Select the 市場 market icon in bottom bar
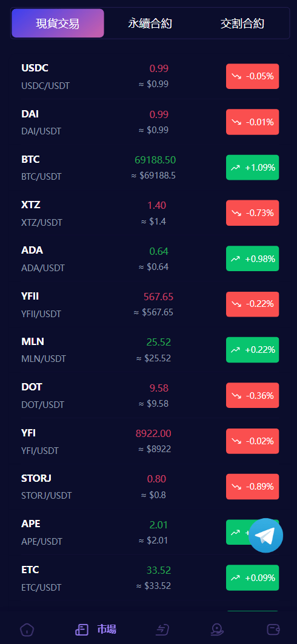This screenshot has height=644, width=297. point(82,629)
